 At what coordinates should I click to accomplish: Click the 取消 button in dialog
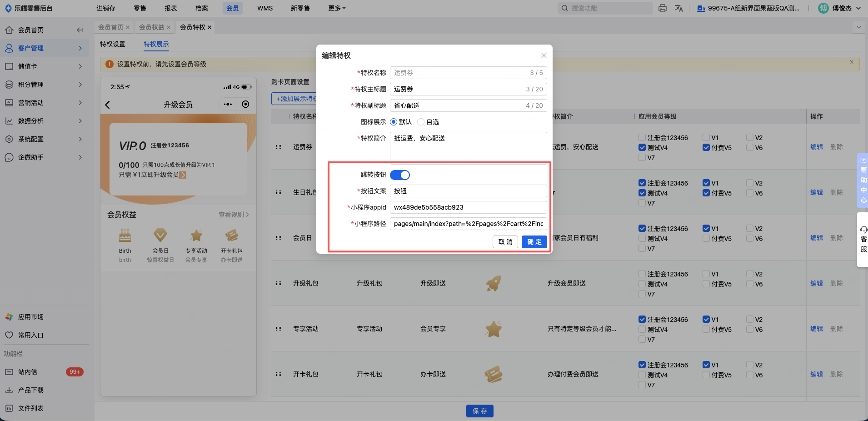pyautogui.click(x=505, y=242)
